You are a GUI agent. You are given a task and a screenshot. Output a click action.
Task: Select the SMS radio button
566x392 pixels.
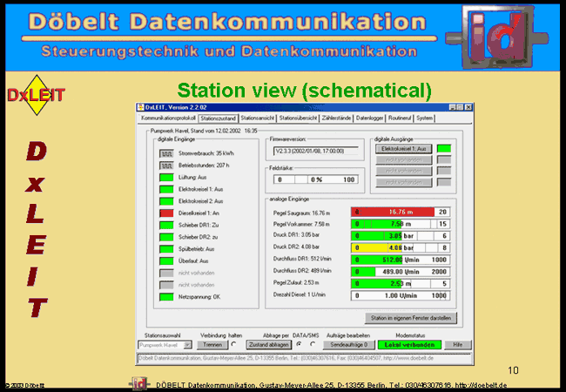coord(313,344)
